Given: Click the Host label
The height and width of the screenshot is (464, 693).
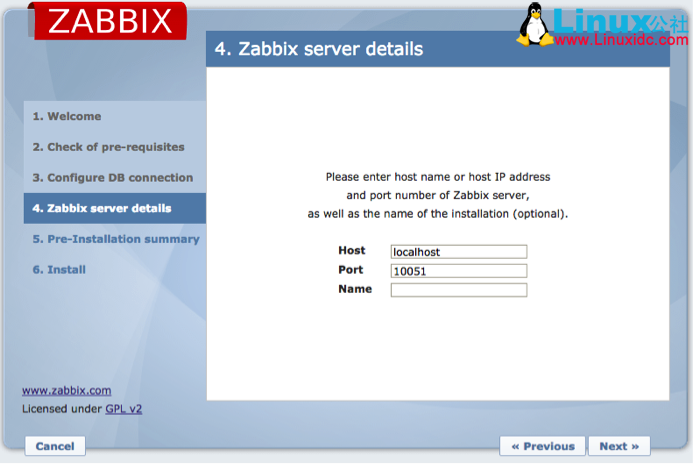Looking at the screenshot, I should [352, 251].
